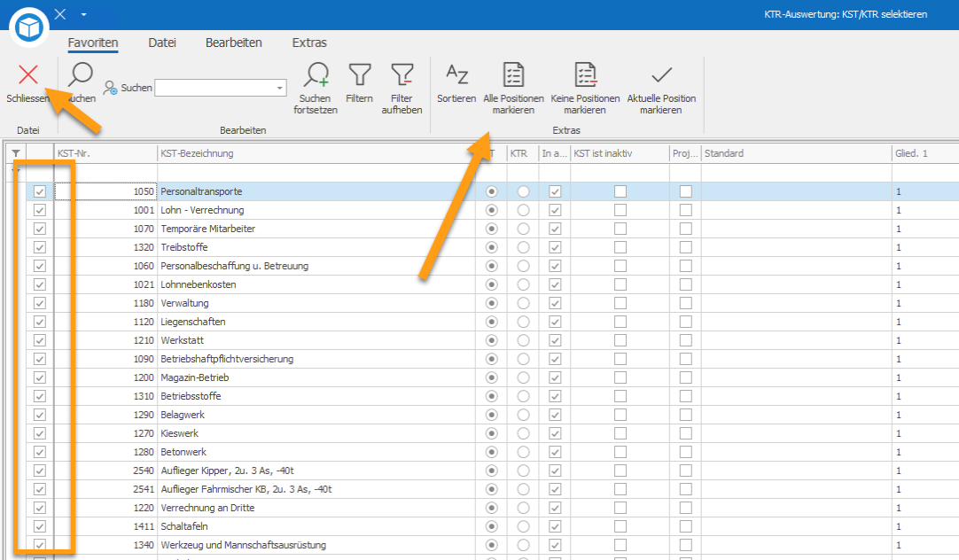959x560 pixels.
Task: Open the Bearbeiten ribbon tab
Action: [x=233, y=43]
